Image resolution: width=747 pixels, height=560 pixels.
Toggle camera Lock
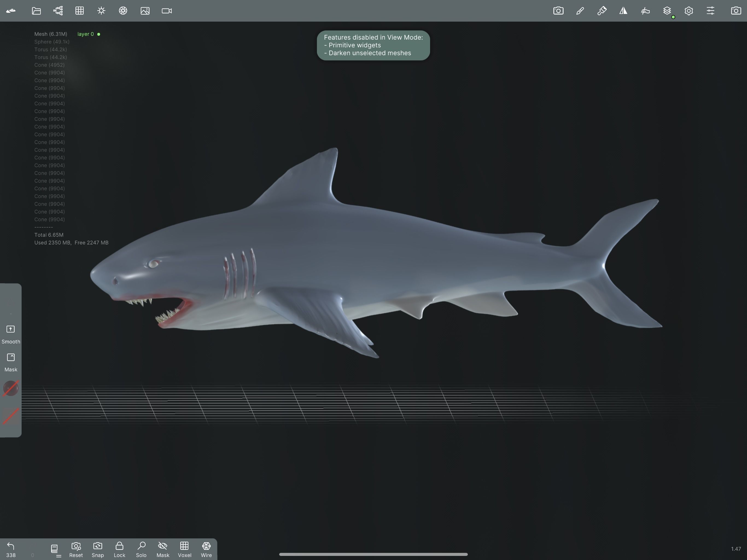[x=119, y=550]
